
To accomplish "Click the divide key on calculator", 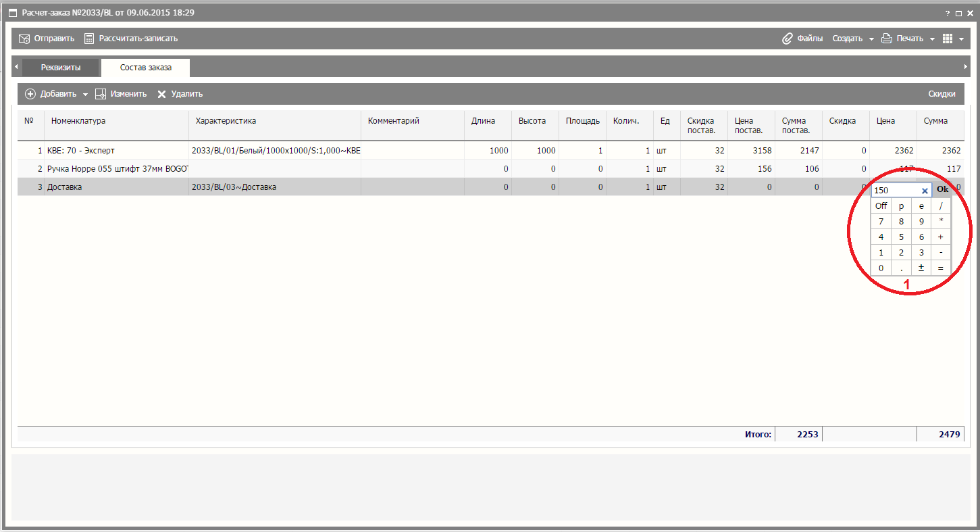I will tap(941, 205).
